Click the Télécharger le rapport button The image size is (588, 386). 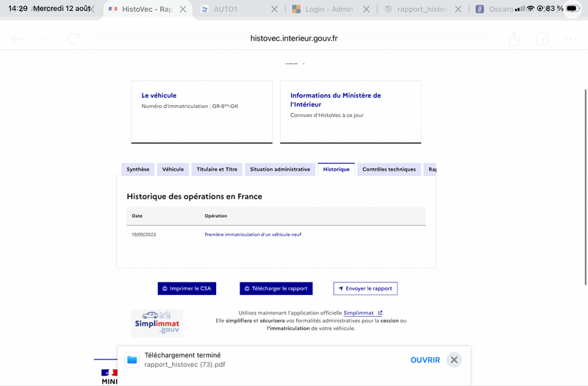[x=276, y=288]
